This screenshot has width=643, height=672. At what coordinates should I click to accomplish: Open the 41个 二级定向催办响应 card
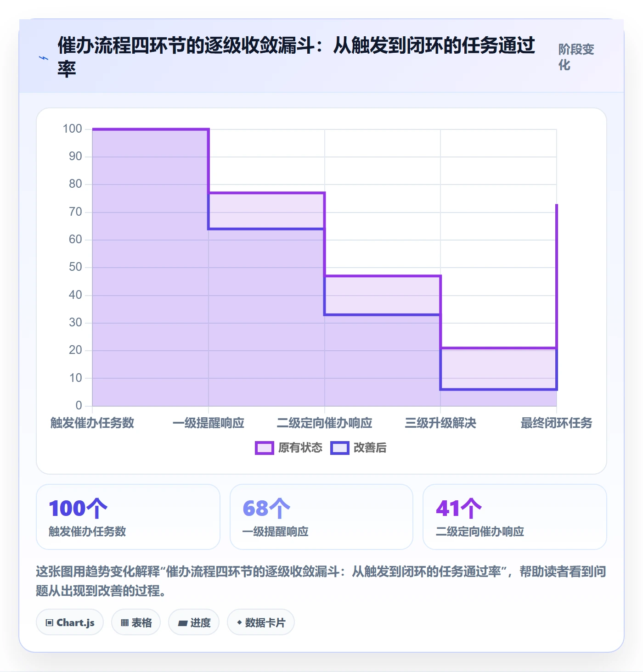[515, 517]
